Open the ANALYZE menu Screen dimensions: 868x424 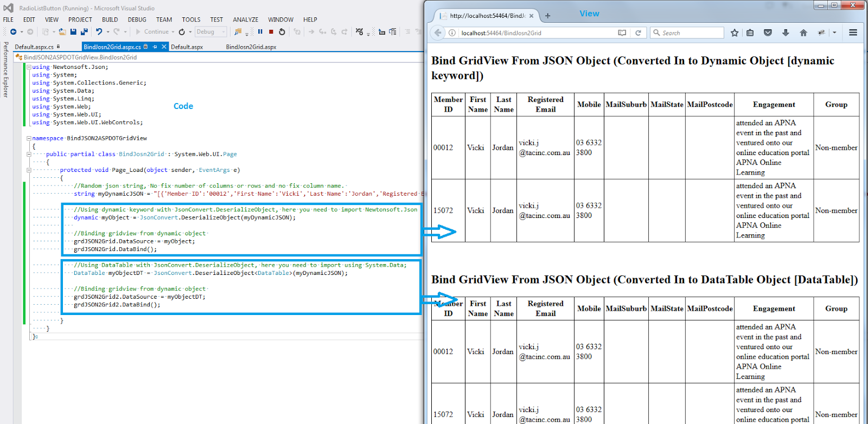(x=246, y=20)
